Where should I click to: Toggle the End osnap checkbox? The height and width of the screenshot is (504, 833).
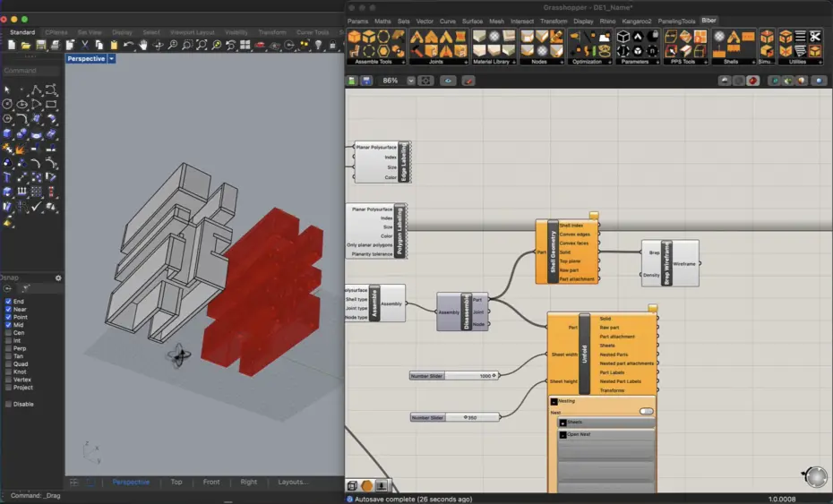pyautogui.click(x=8, y=301)
